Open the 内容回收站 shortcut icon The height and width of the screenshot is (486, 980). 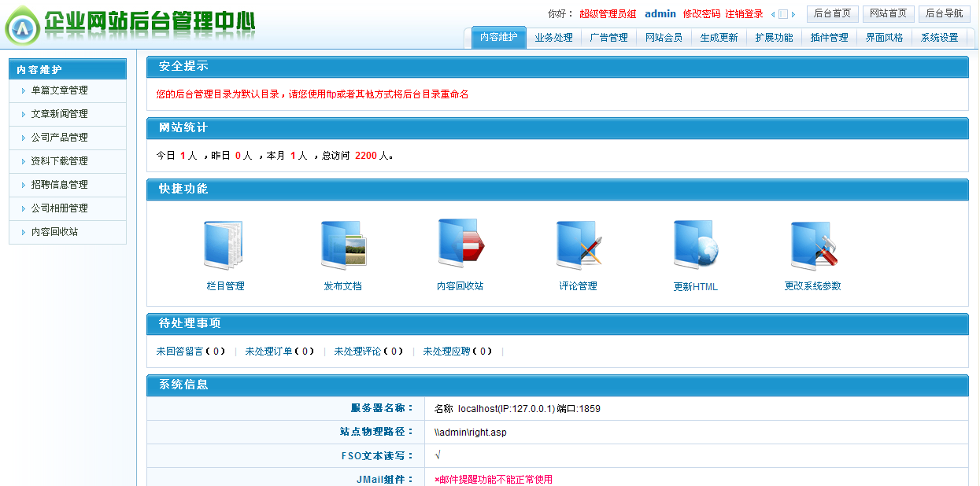[x=460, y=245]
